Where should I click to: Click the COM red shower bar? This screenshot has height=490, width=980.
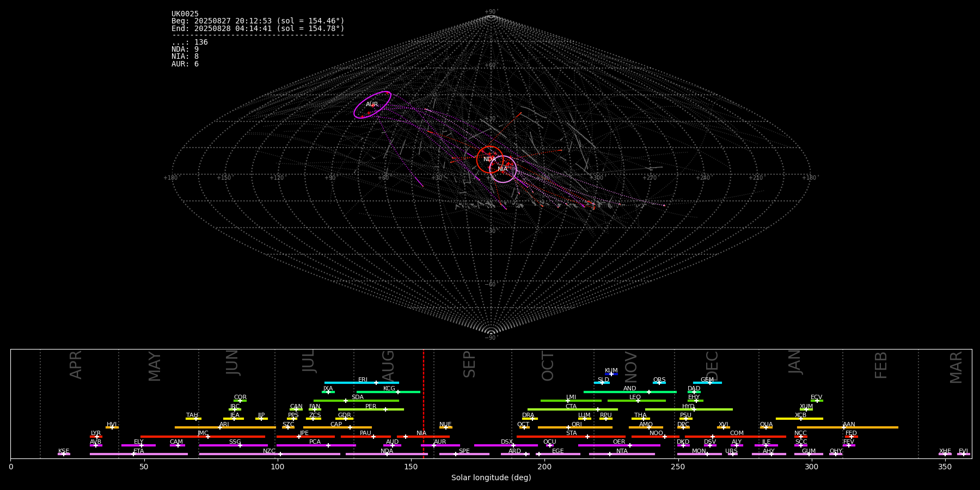coord(737,436)
